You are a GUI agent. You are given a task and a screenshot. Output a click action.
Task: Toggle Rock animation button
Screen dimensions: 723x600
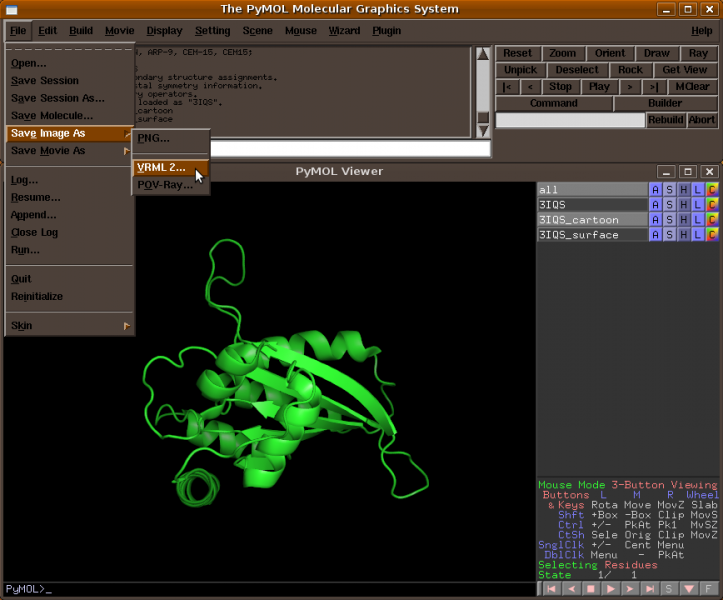click(630, 70)
